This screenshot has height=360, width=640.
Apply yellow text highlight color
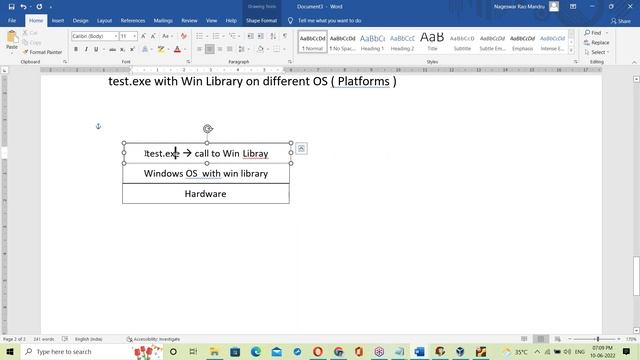click(161, 49)
